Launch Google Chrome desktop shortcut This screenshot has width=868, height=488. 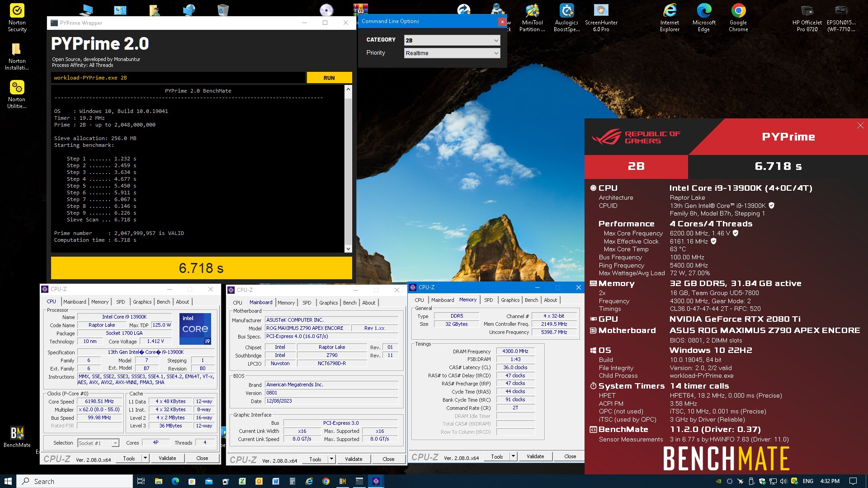(x=738, y=18)
